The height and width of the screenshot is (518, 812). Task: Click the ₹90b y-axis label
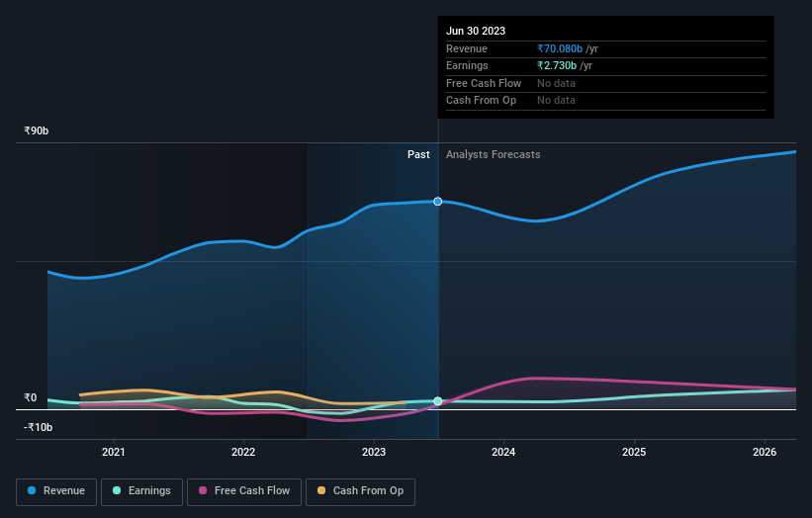37,130
